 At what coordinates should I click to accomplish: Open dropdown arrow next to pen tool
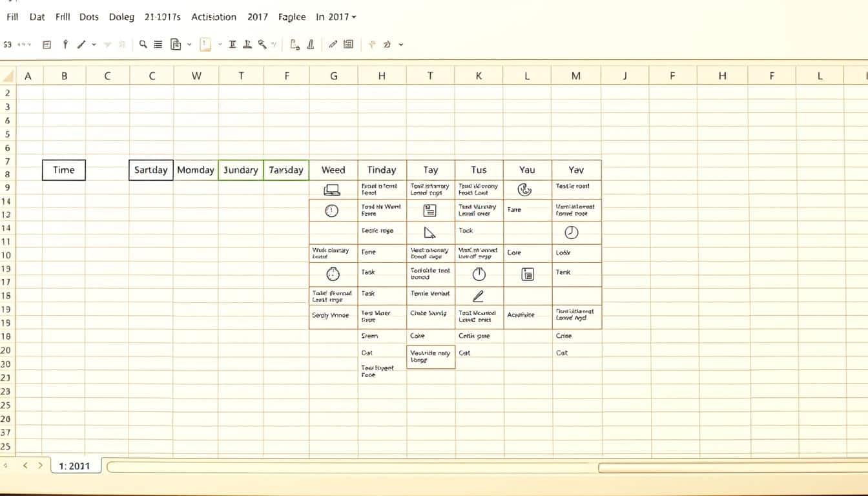click(x=94, y=45)
